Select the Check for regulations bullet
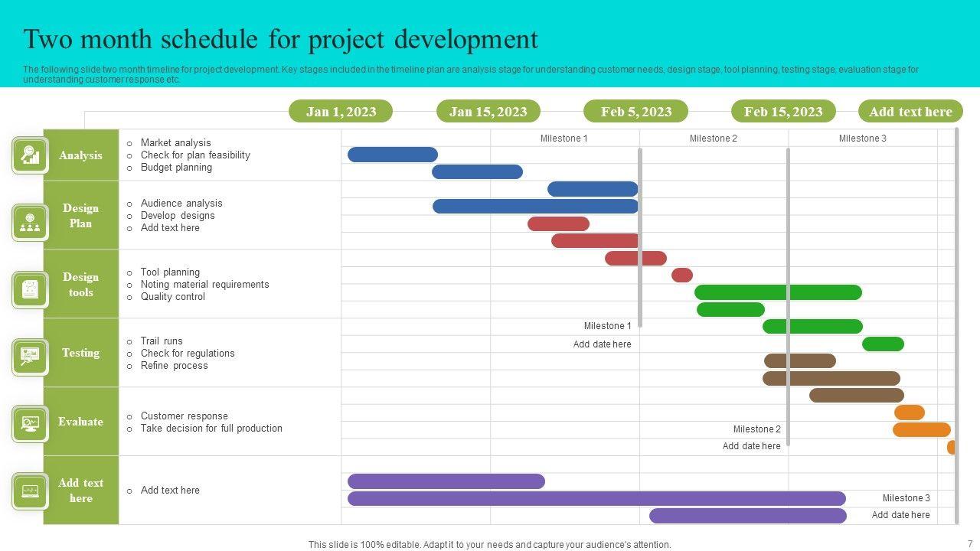Image resolution: width=980 pixels, height=551 pixels. pyautogui.click(x=188, y=354)
